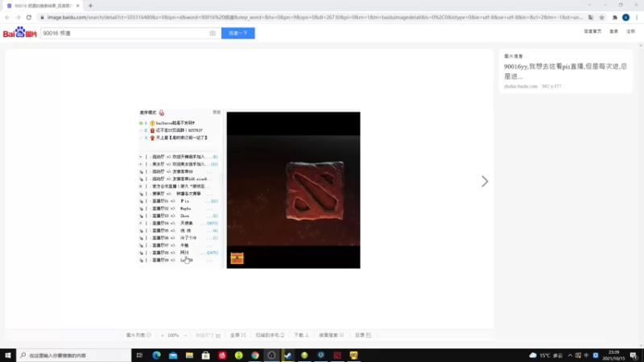The height and width of the screenshot is (362, 644).
Task: Open search-by-image camera icon in search box
Action: click(213, 33)
